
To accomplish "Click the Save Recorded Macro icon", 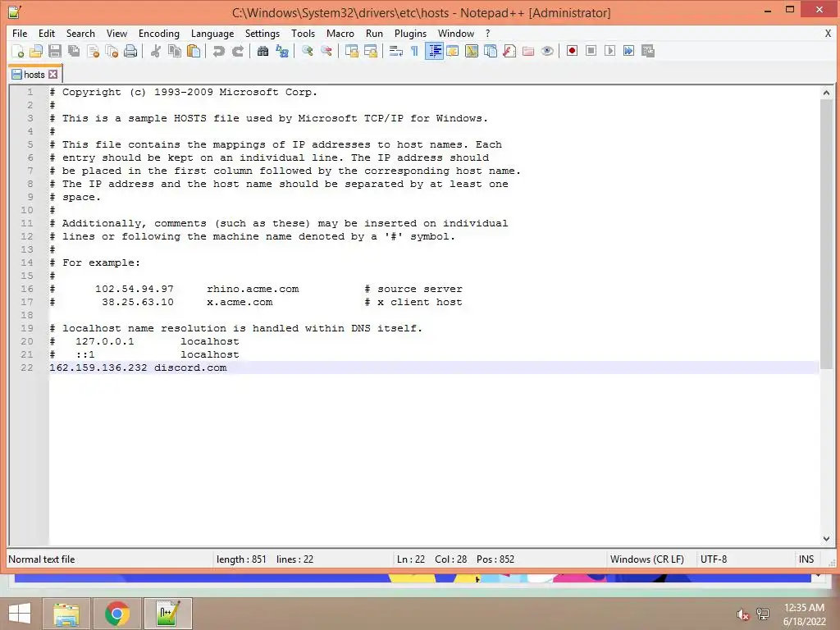I will (x=648, y=51).
